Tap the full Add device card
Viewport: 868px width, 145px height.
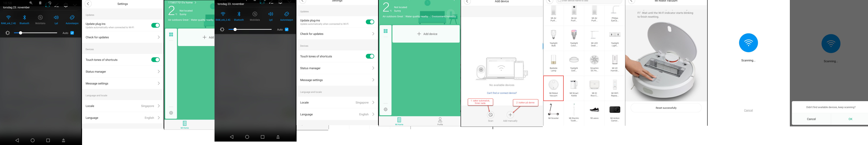426,34
